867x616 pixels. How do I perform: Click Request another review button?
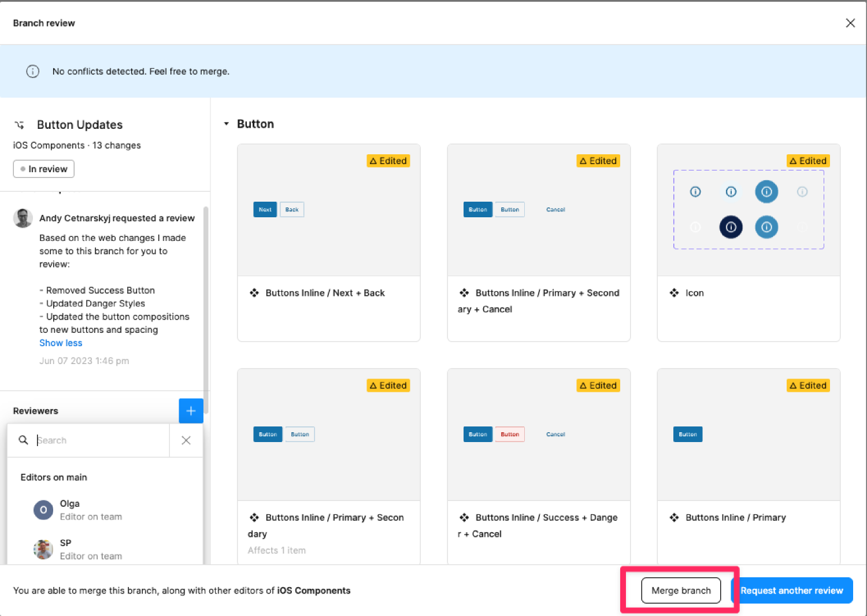(x=792, y=591)
